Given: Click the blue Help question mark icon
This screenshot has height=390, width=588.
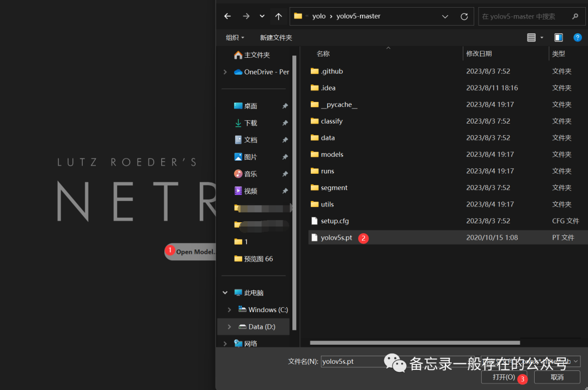Looking at the screenshot, I should point(578,38).
